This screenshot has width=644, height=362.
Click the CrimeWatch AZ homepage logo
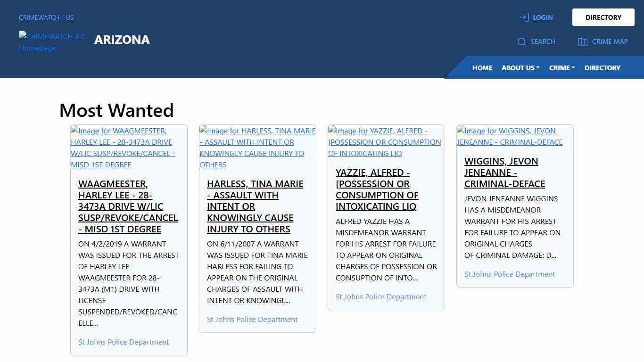51,42
